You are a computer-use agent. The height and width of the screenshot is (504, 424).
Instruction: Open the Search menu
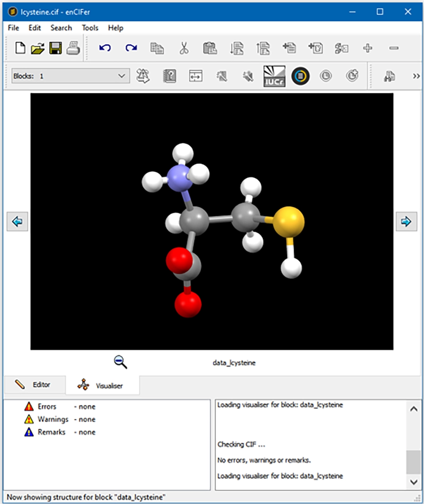(61, 28)
